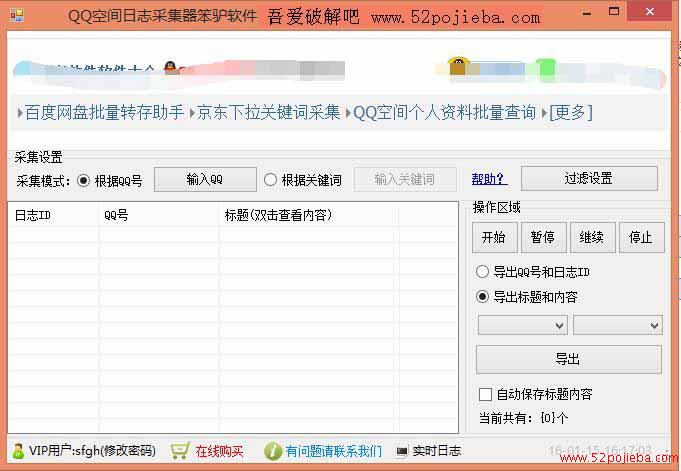Close the window
Viewport: 681px width, 471px height.
pyautogui.click(x=650, y=12)
